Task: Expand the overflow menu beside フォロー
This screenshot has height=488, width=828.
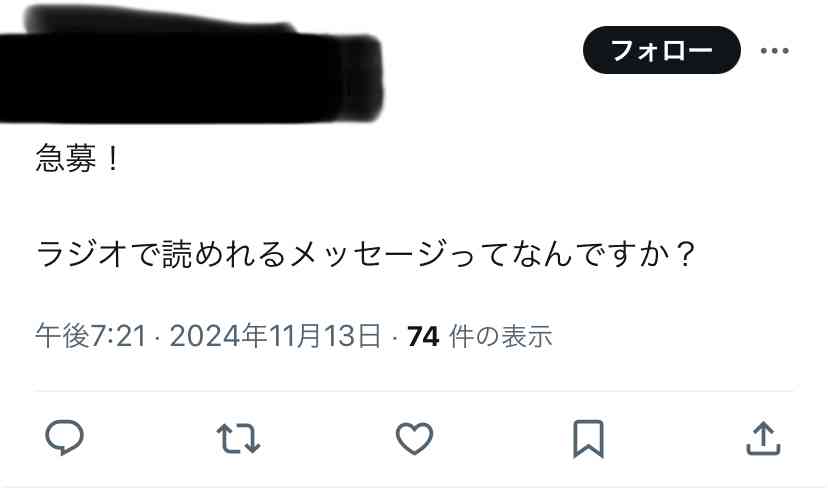Action: click(x=775, y=51)
